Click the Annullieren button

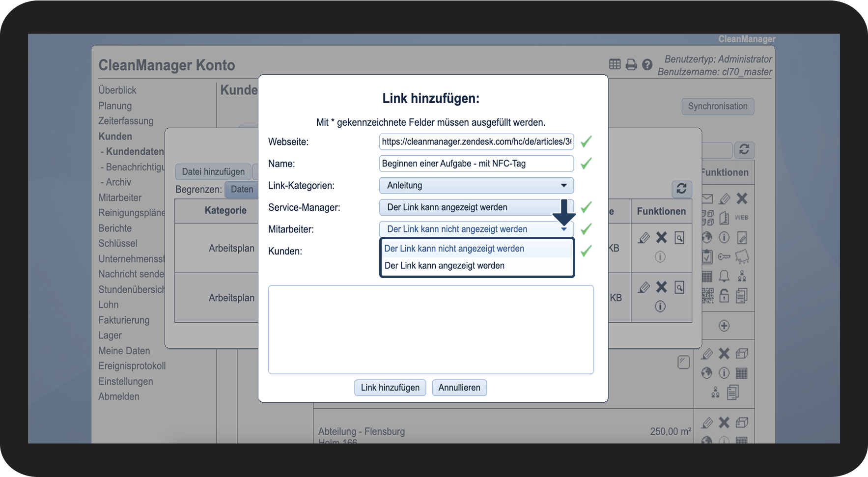pyautogui.click(x=459, y=388)
